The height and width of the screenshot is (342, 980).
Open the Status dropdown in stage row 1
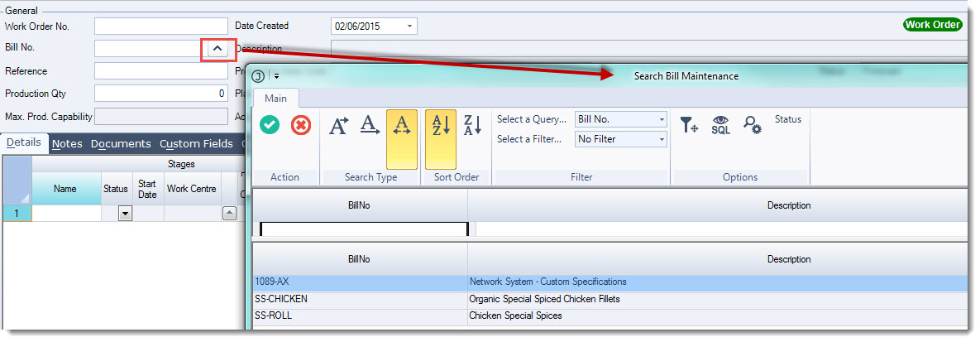point(125,214)
